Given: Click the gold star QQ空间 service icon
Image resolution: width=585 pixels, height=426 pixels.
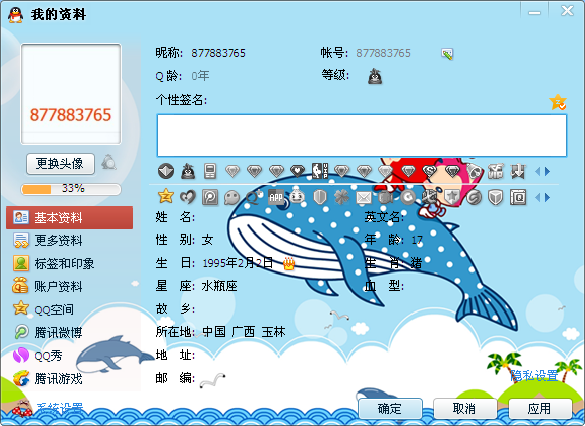Looking at the screenshot, I should (x=165, y=196).
